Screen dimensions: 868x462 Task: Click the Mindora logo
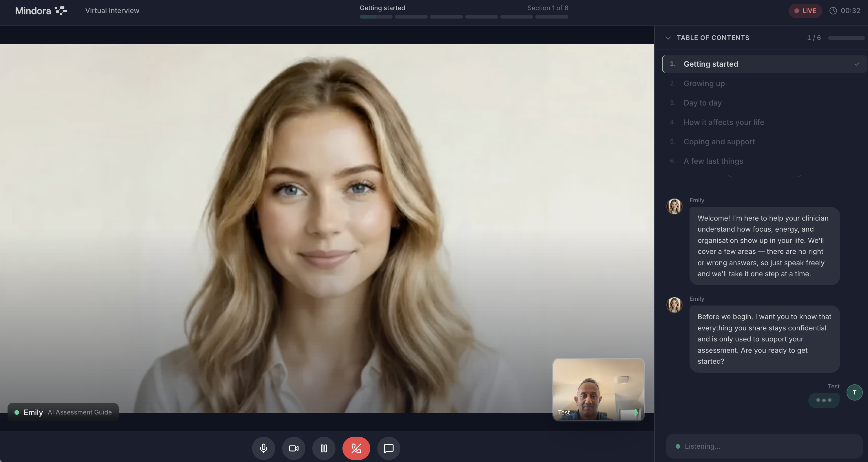(x=41, y=11)
